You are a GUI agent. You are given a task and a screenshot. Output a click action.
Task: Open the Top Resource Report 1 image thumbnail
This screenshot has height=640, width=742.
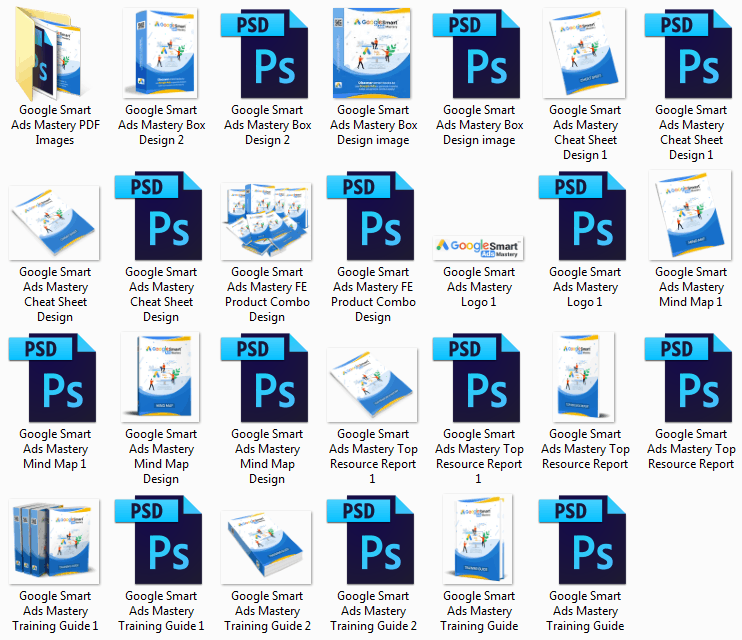pos(372,378)
